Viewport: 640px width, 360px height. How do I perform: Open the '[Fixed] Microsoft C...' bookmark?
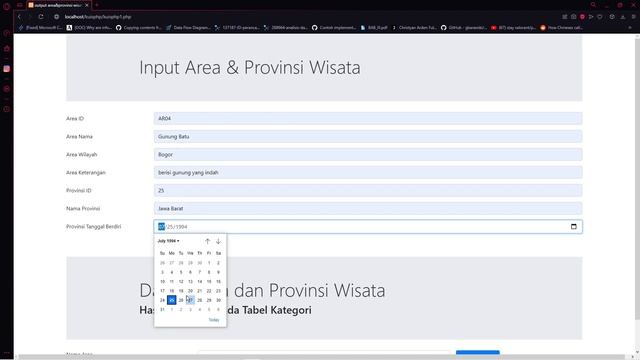(40, 28)
